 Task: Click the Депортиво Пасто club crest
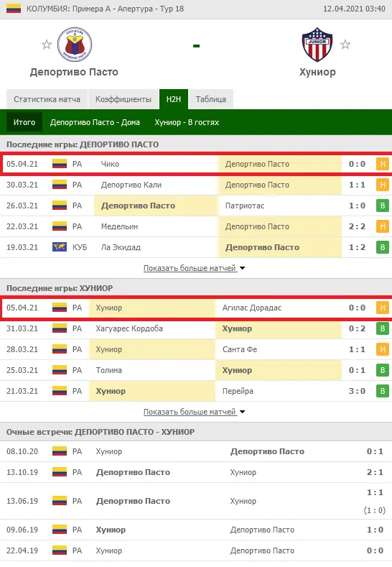click(x=75, y=45)
